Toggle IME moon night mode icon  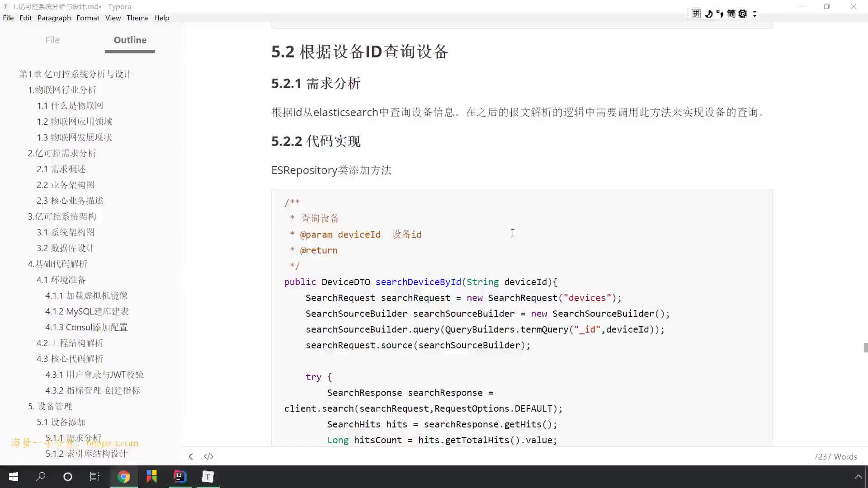(x=708, y=14)
